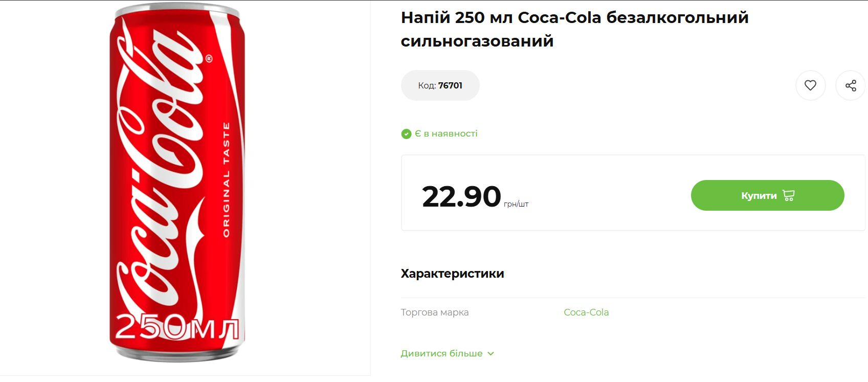868x382 pixels.
Task: Open the Coca-Cola brand link
Action: click(x=586, y=312)
